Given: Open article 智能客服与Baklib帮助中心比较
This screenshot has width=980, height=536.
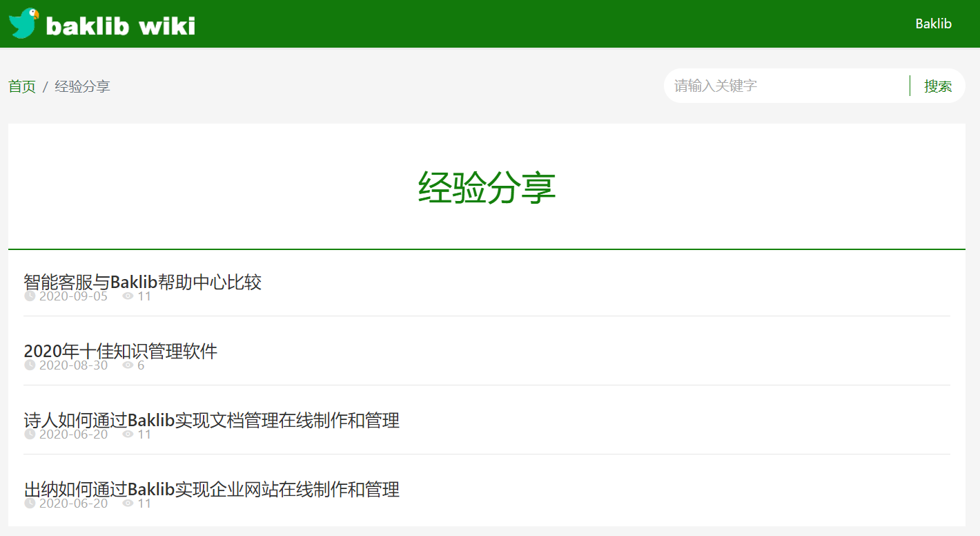Looking at the screenshot, I should [x=142, y=282].
